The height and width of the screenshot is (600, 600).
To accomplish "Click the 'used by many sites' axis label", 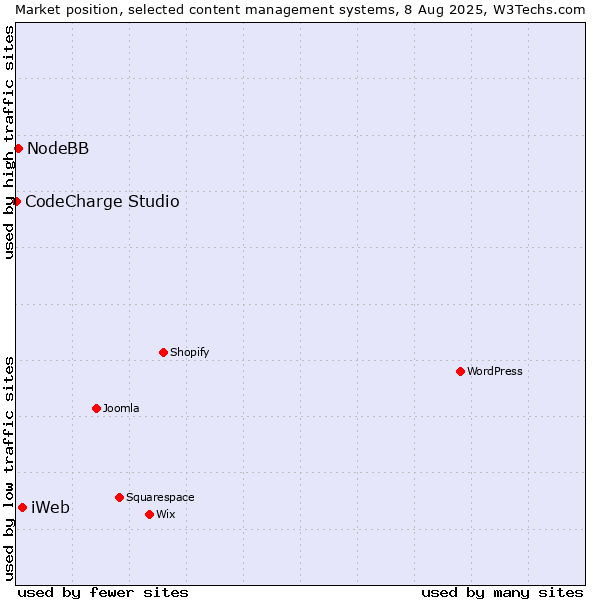I will (x=502, y=593).
